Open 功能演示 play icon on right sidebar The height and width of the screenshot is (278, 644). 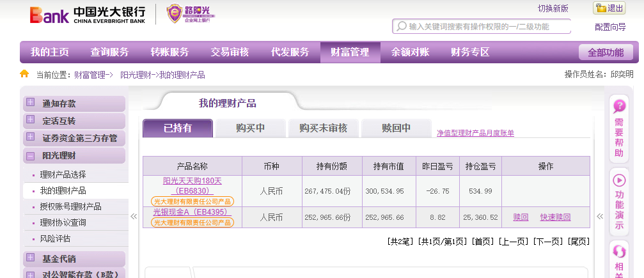619,180
